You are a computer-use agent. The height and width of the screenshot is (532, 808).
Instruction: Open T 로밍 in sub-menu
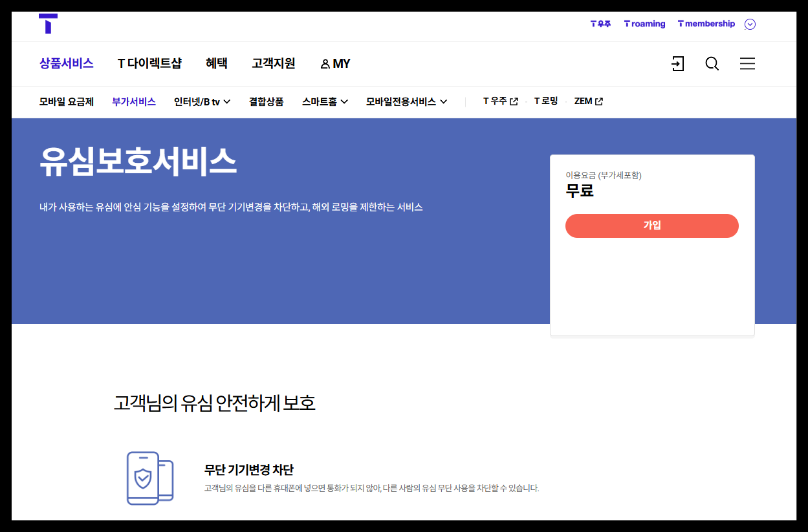pos(546,101)
